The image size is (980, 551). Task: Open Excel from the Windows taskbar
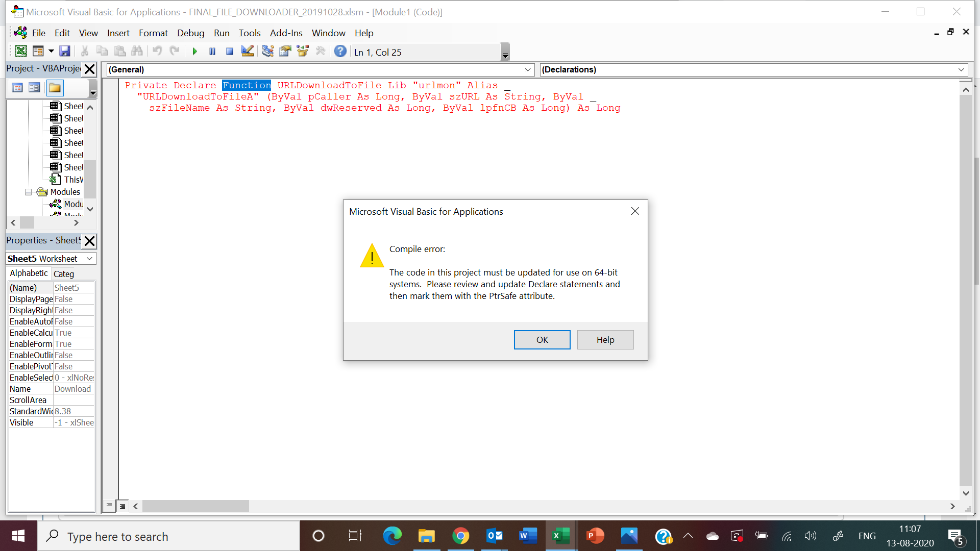point(561,536)
